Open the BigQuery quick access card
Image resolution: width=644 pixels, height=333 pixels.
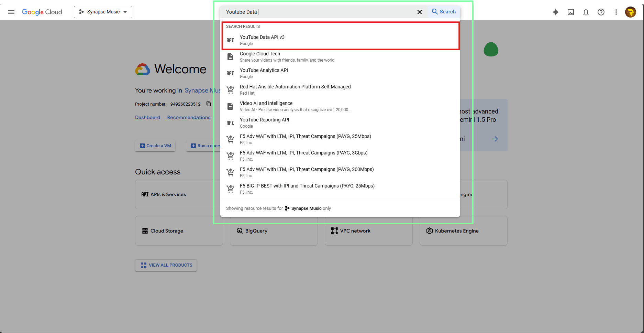pos(274,231)
